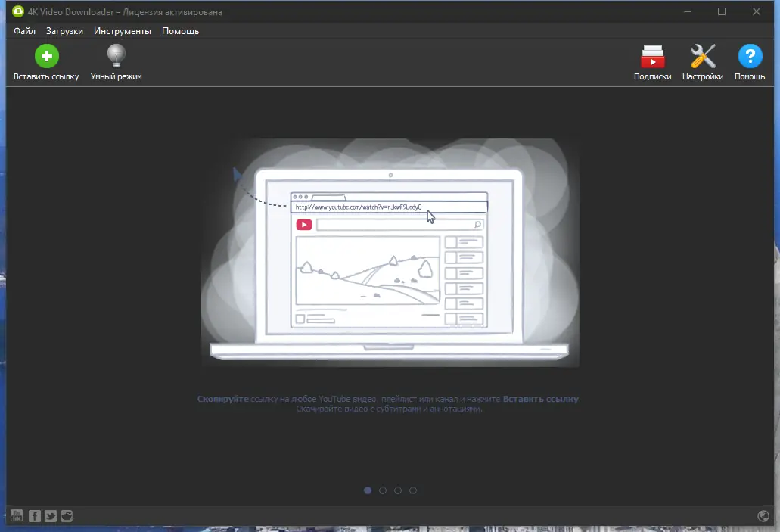Viewport: 780px width, 532px height.
Task: Select the first slide indicator dot
Action: 368,490
